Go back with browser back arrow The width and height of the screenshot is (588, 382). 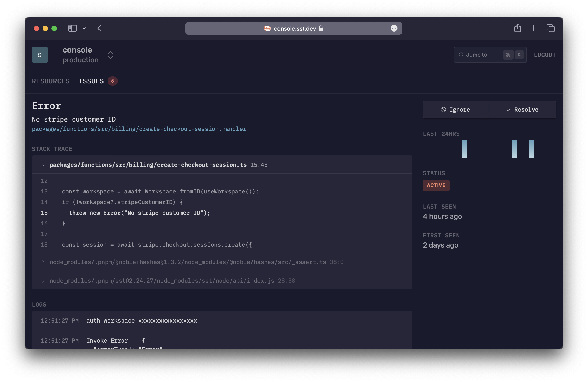[99, 28]
